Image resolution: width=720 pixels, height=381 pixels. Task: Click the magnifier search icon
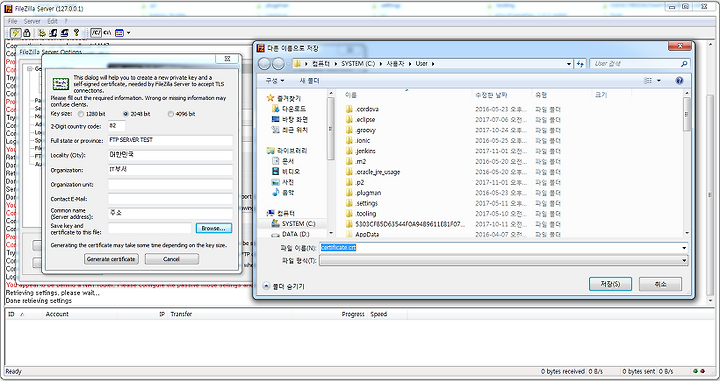tap(684, 64)
